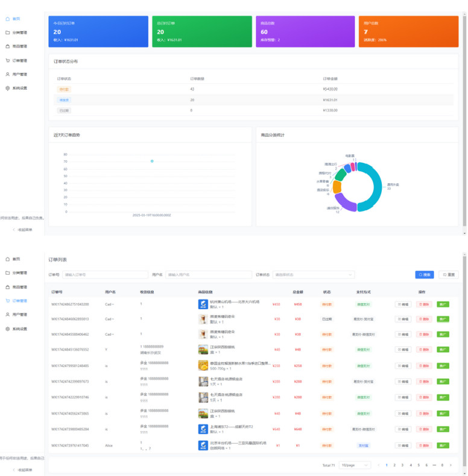
Task: Click 删除 on Alice's order row
Action: pos(424,446)
